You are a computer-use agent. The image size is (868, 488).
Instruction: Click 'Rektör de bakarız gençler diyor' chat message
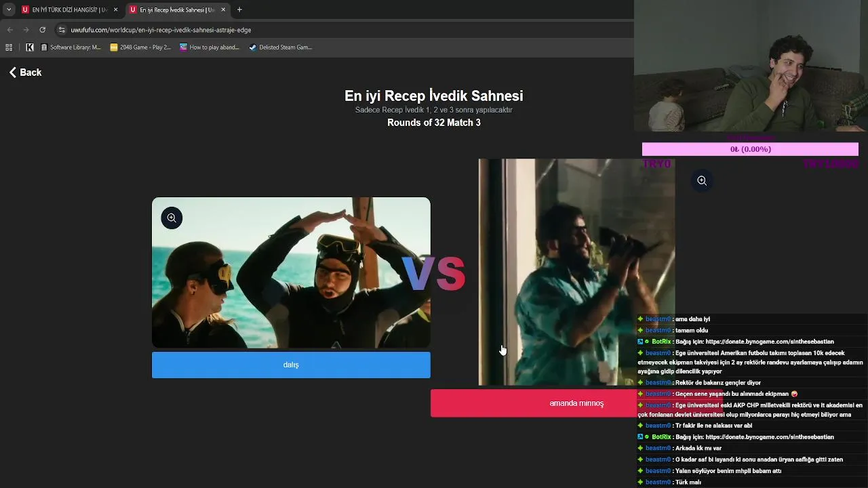718,383
